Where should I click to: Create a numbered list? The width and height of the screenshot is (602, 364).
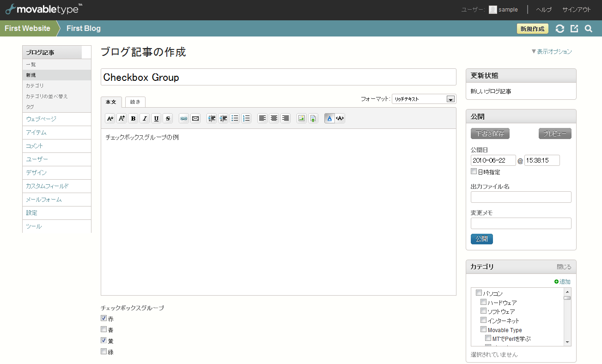(x=246, y=118)
